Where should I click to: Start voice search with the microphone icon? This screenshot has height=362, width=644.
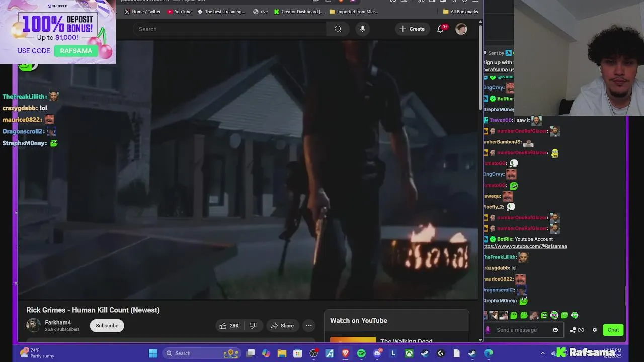point(362,29)
